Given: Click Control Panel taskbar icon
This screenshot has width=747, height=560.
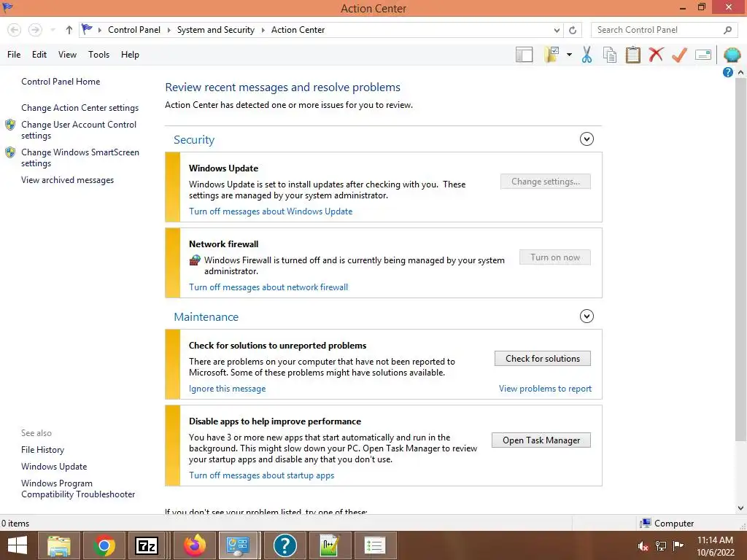Looking at the screenshot, I should click(x=239, y=545).
